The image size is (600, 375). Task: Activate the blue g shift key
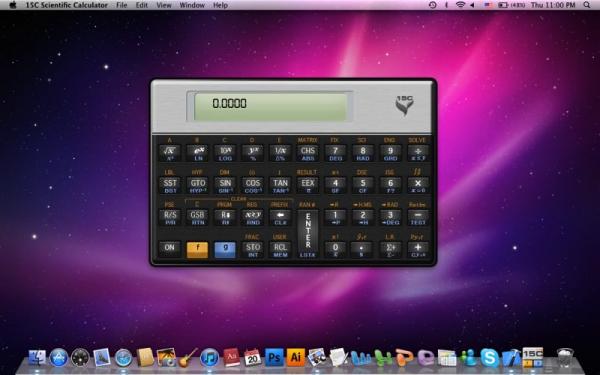tap(225, 249)
